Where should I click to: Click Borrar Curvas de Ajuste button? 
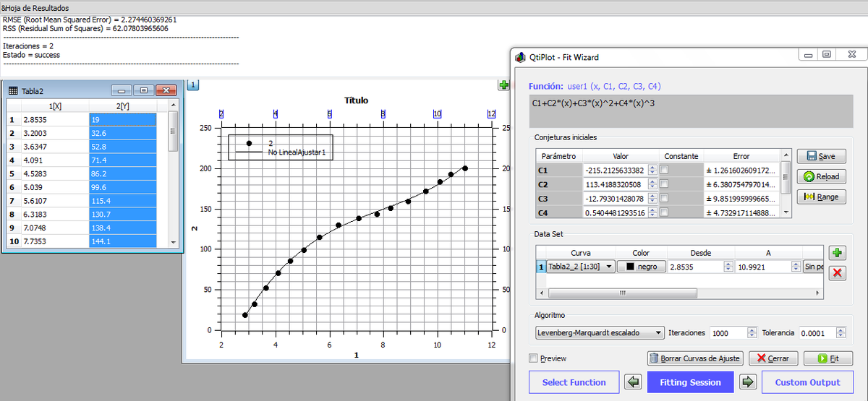(x=694, y=358)
